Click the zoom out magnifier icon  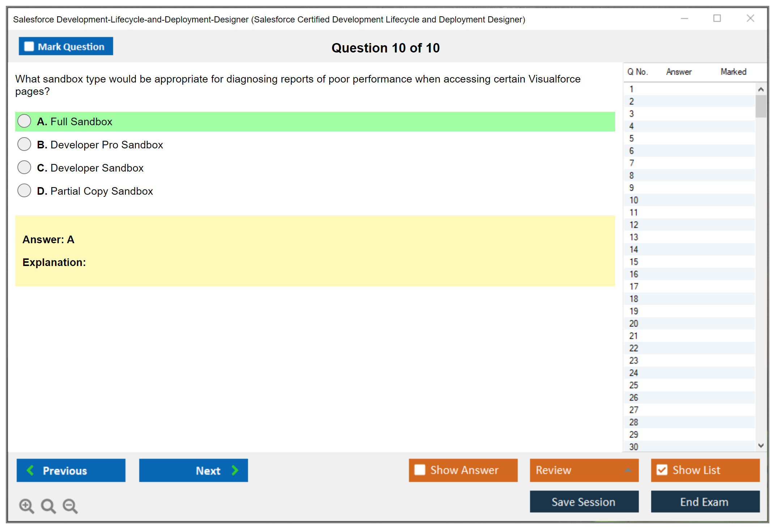pyautogui.click(x=70, y=506)
